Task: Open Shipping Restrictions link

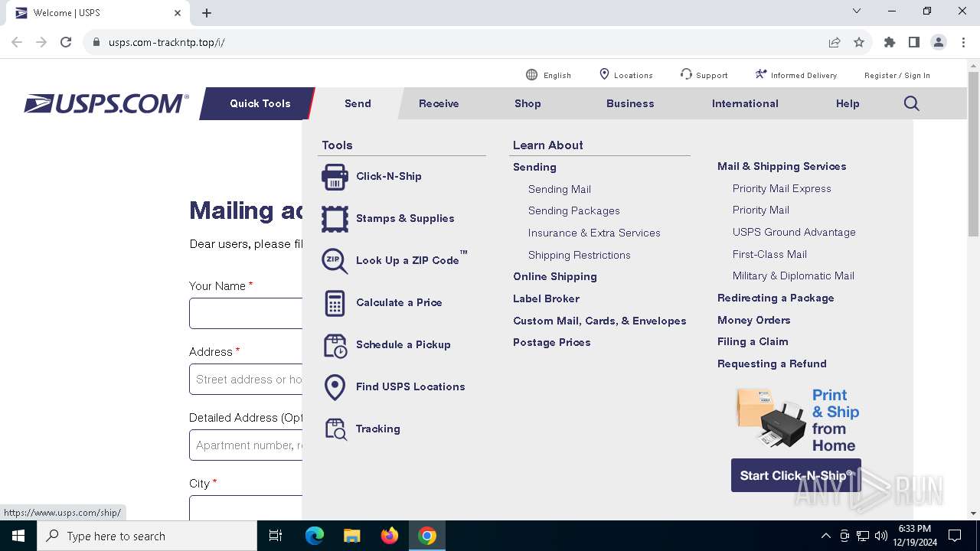Action: coord(580,255)
